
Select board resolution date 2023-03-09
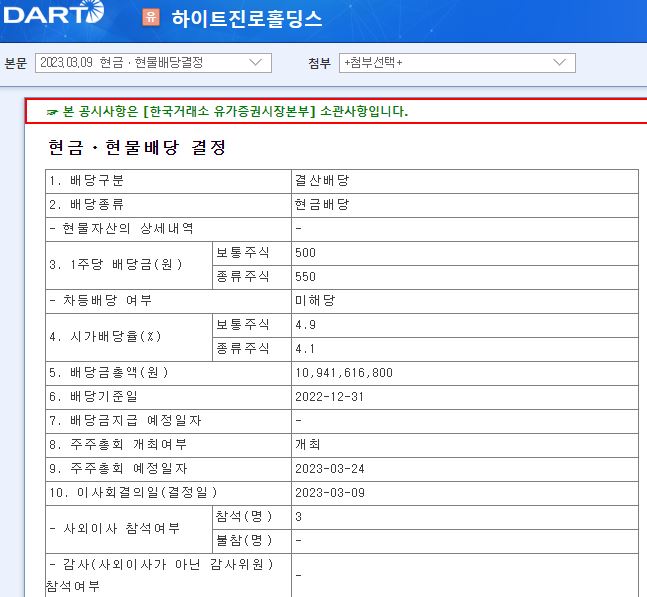(330, 493)
